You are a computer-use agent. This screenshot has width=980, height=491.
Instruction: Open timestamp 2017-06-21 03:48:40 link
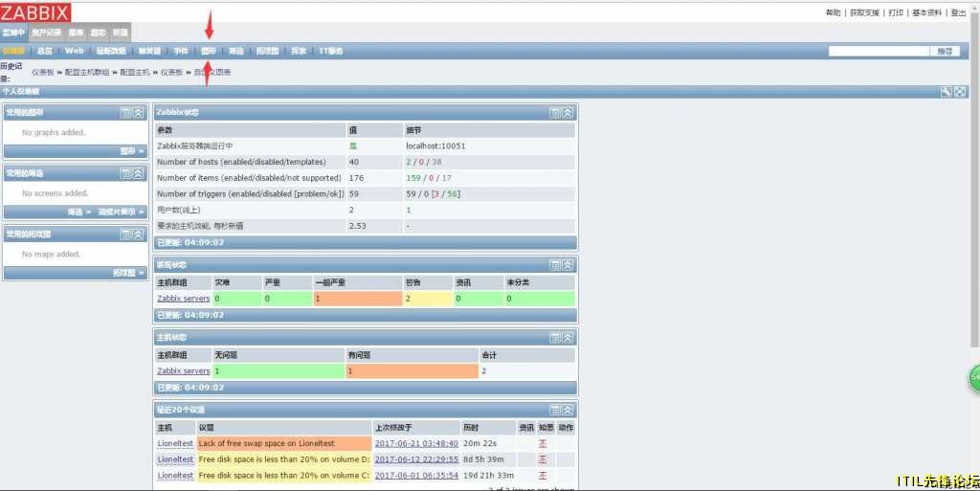[416, 443]
